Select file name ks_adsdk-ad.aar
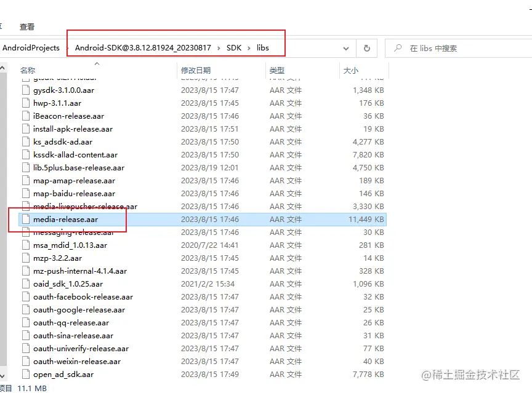Screen dimensions: 532x393 pos(63,141)
